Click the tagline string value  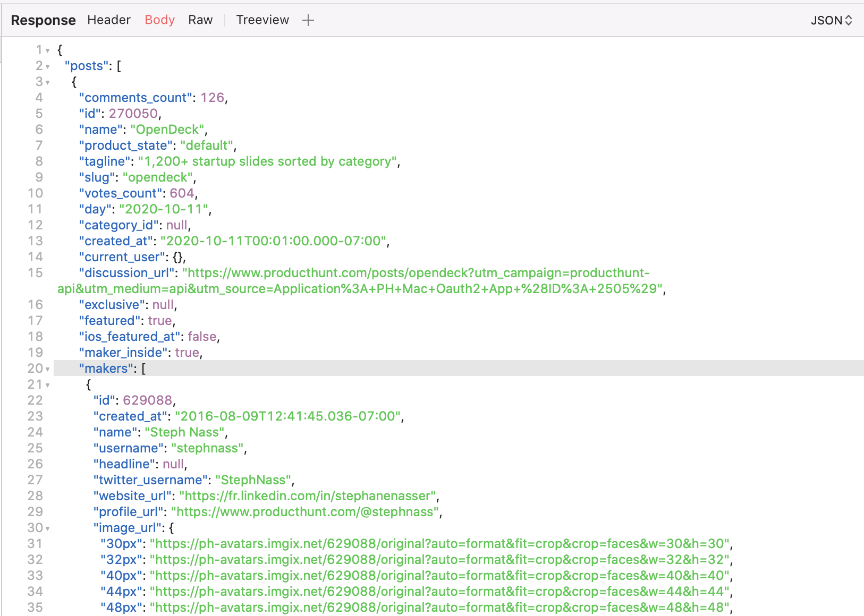click(x=268, y=161)
